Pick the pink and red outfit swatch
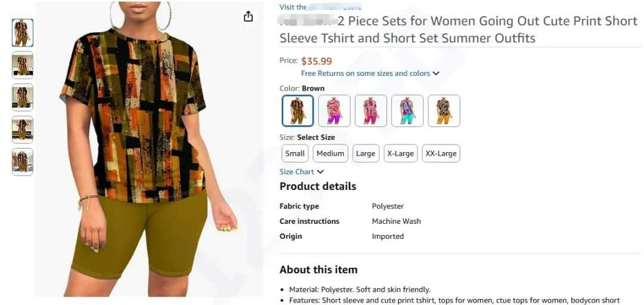Image resolution: width=644 pixels, height=305 pixels. (x=371, y=111)
